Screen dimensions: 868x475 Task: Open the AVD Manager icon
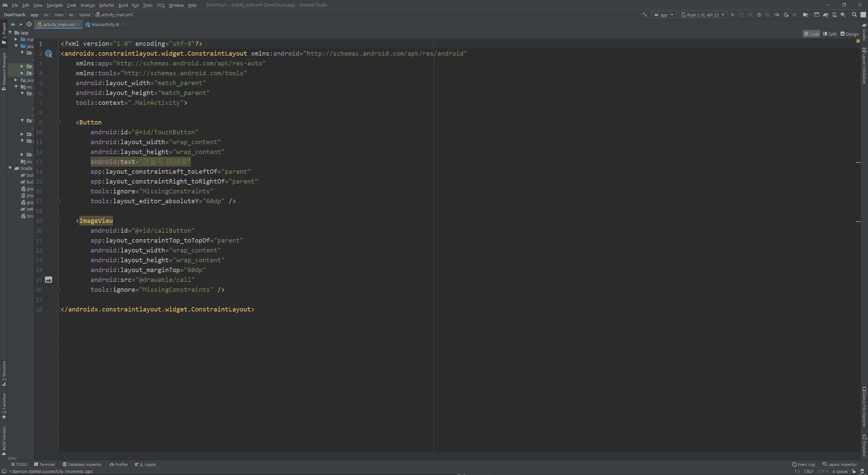click(834, 15)
